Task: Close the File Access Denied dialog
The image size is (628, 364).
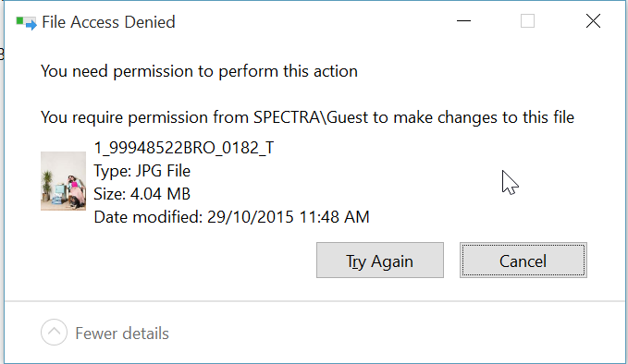Action: click(x=593, y=21)
